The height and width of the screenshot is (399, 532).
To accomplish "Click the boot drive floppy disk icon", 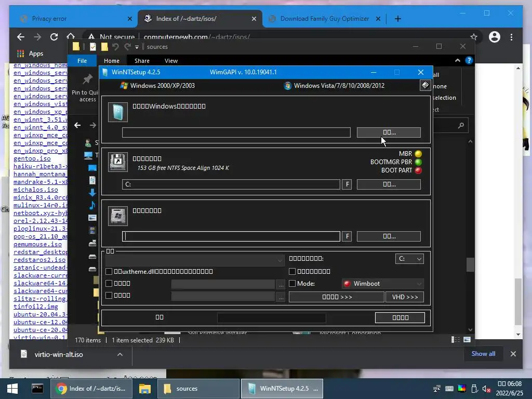I will click(x=118, y=162).
